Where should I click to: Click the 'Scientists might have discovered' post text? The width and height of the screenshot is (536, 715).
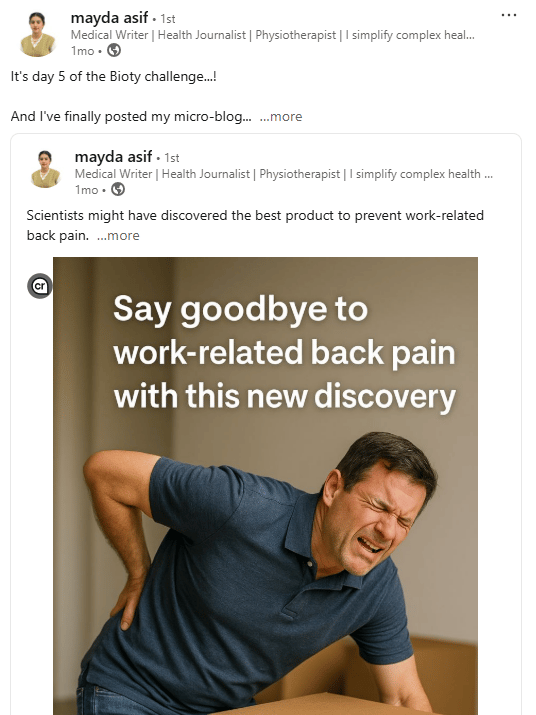(255, 225)
